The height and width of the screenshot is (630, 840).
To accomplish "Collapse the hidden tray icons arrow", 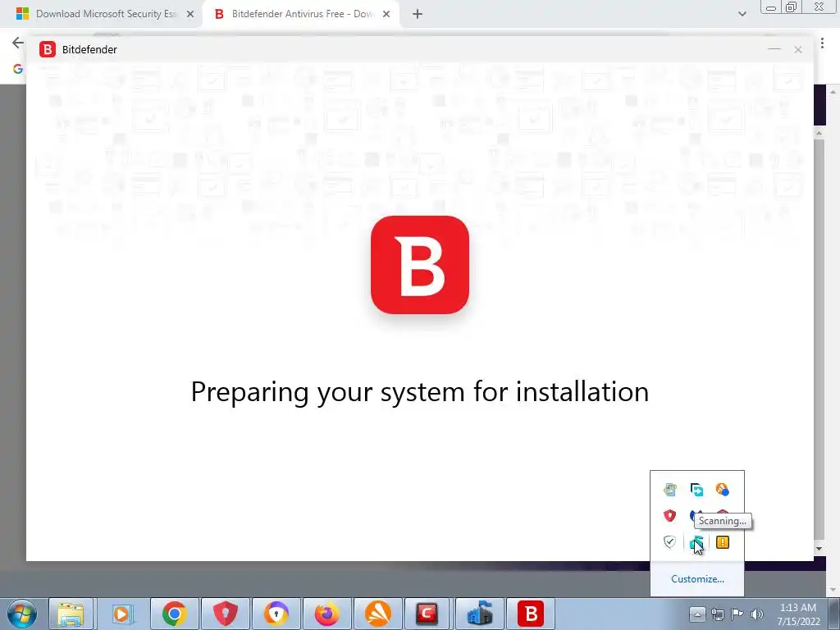I will coord(697,614).
